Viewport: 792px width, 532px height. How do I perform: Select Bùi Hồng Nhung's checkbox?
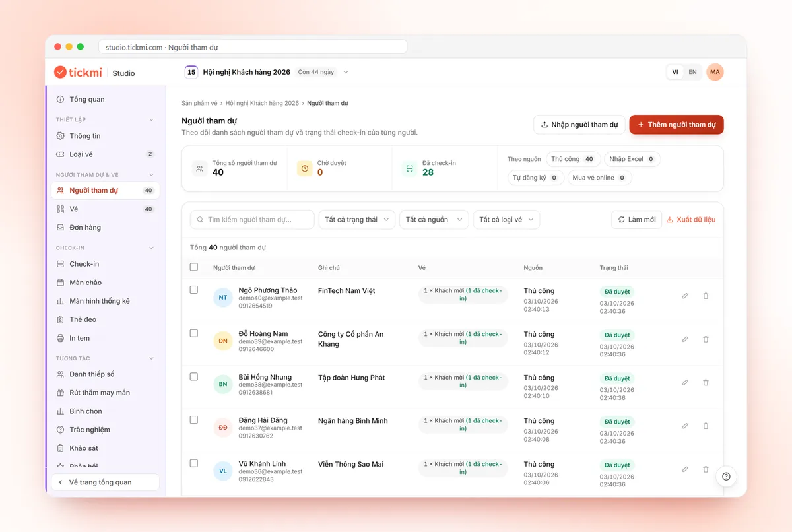194,377
